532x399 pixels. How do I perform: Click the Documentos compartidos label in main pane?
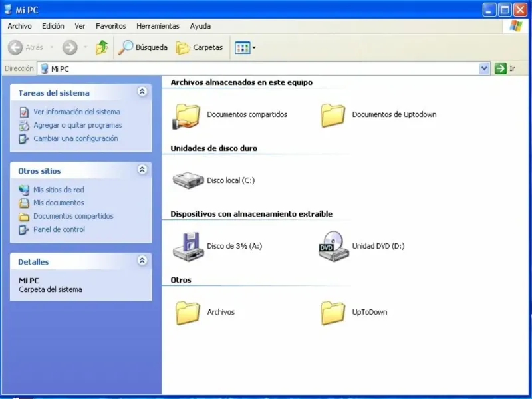(247, 114)
